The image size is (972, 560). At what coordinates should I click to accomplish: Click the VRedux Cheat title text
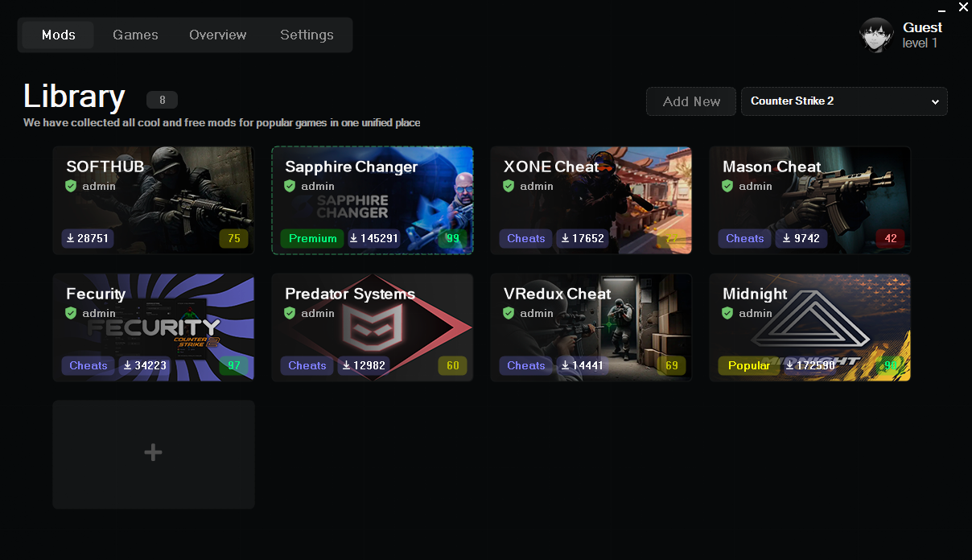click(558, 294)
